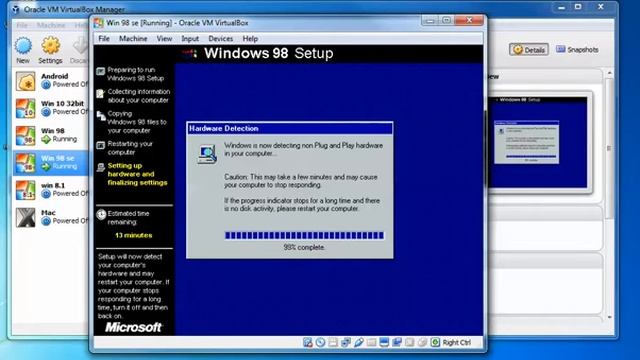
Task: Minimize the Win 98 se VM window
Action: 429,20
